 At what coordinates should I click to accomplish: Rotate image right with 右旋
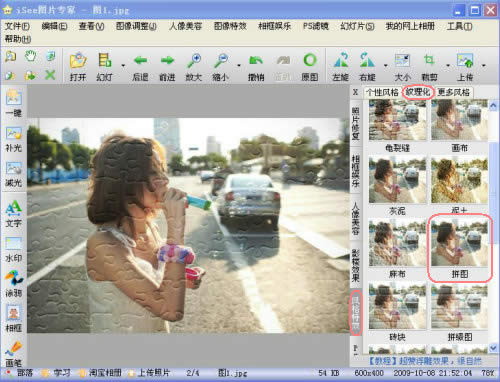[367, 66]
